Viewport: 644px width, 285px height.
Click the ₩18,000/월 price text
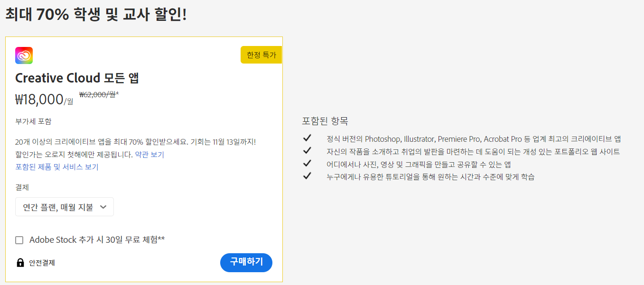44,99
